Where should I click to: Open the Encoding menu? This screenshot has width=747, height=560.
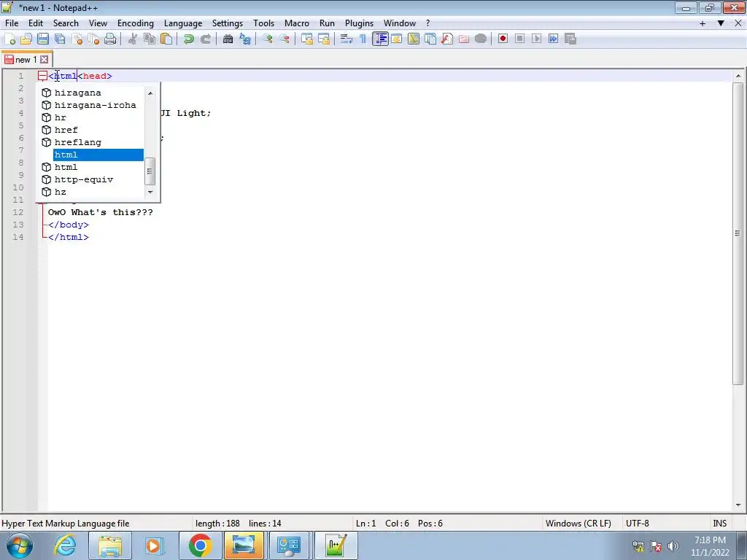click(x=135, y=23)
